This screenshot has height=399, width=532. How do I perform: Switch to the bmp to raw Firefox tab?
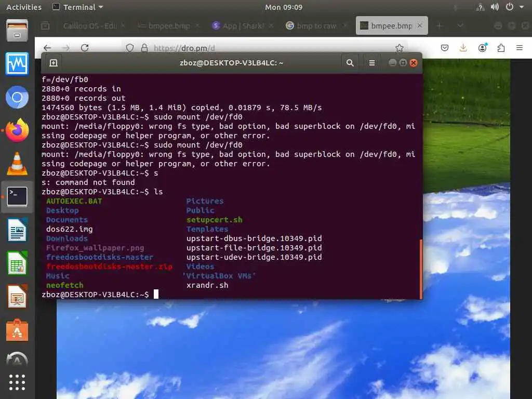[x=317, y=26]
